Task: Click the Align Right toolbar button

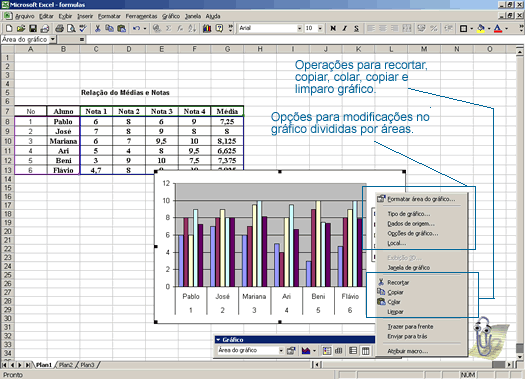Action: click(x=395, y=28)
